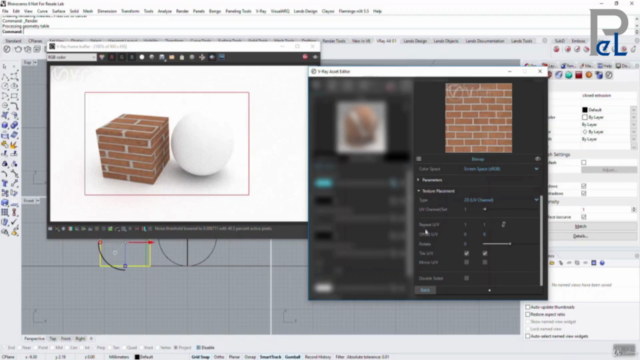Enable the first Mirror U/V checkbox

467,262
